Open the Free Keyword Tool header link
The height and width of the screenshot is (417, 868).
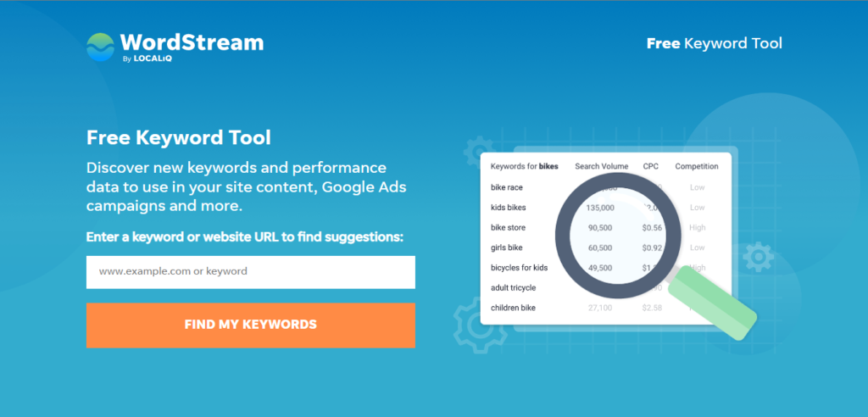[x=714, y=43]
